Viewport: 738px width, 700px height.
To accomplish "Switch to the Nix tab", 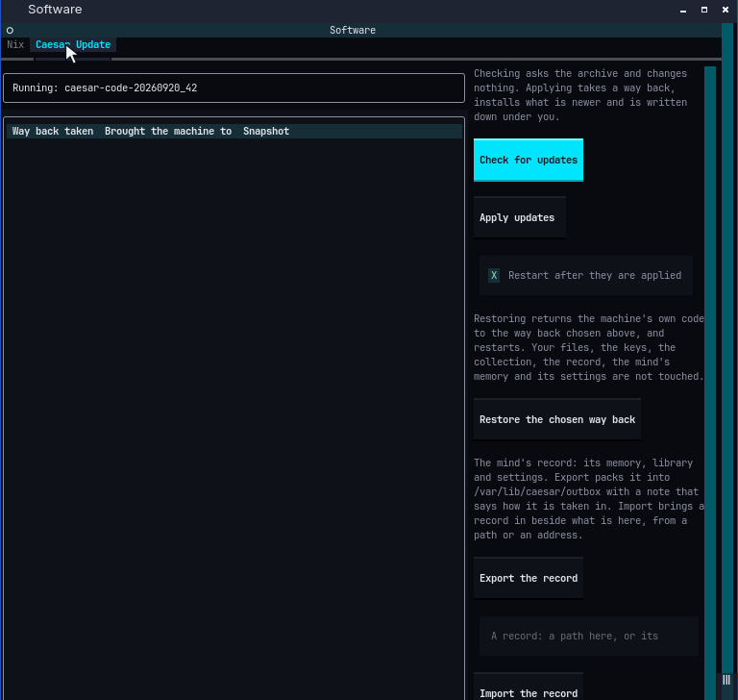I will [15, 45].
